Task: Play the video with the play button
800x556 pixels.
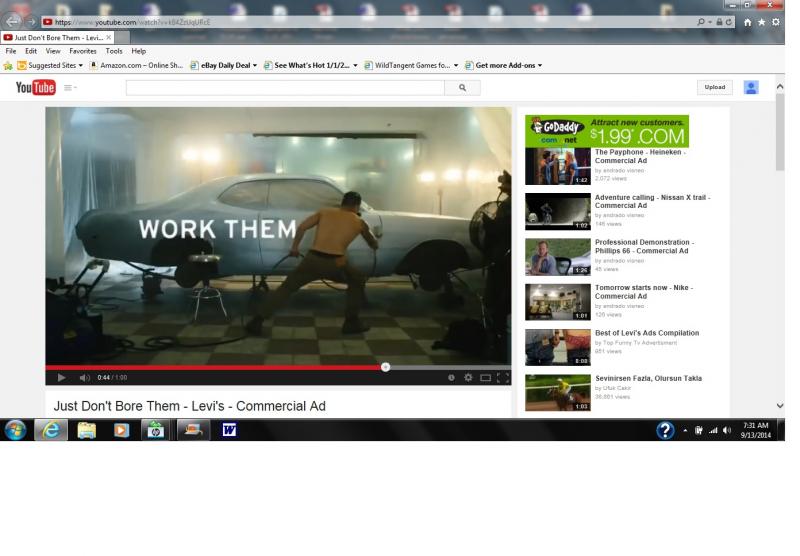Action: 61,377
